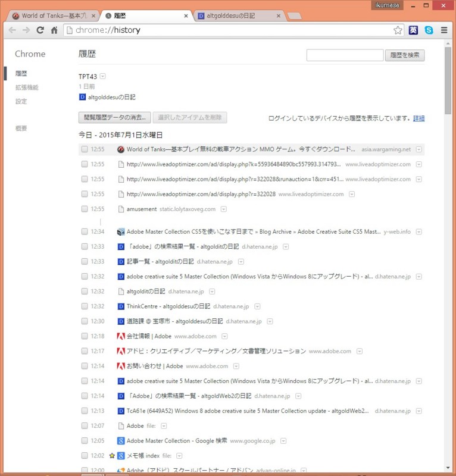Click the icon of y-web.info Adobe Master Collection entry
456x476 pixels.
(x=121, y=231)
